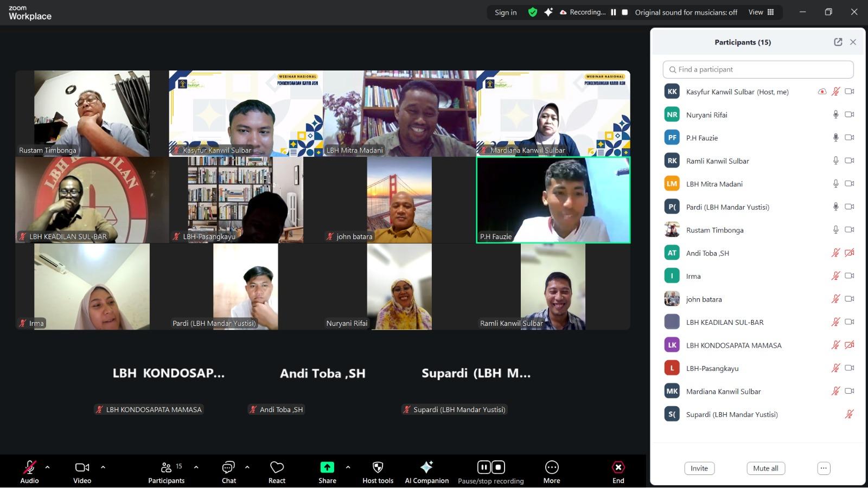The height and width of the screenshot is (488, 868).
Task: Select P.H Fauzie in participants list
Action: tap(701, 138)
